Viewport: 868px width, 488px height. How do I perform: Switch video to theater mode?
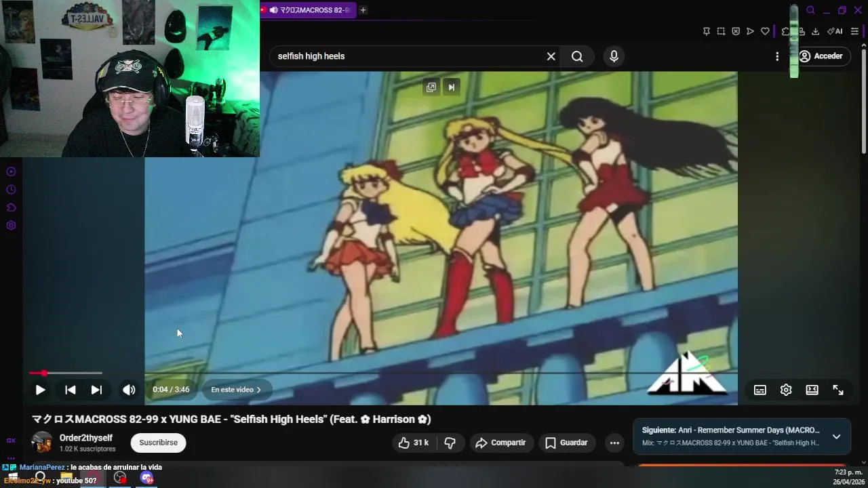pos(812,390)
